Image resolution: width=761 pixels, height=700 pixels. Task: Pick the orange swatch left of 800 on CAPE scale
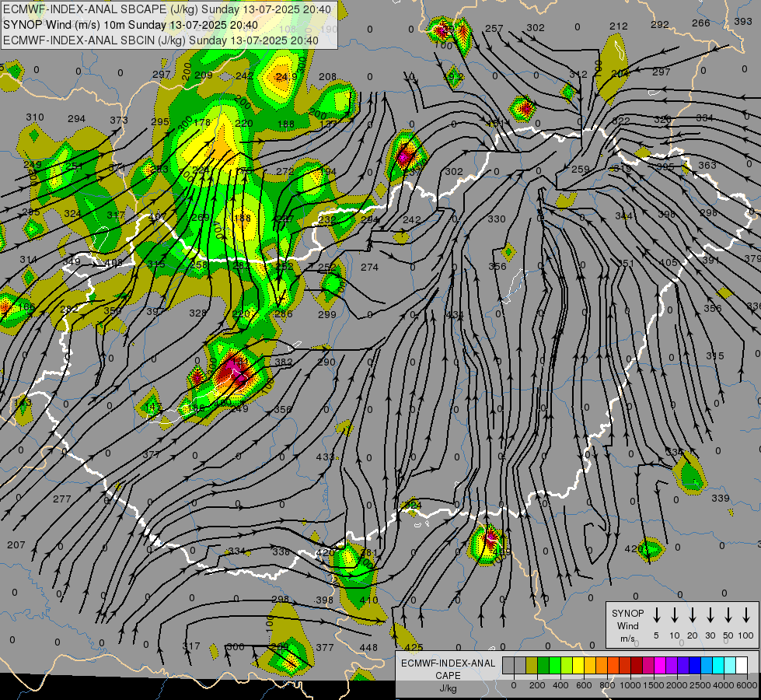[602, 665]
